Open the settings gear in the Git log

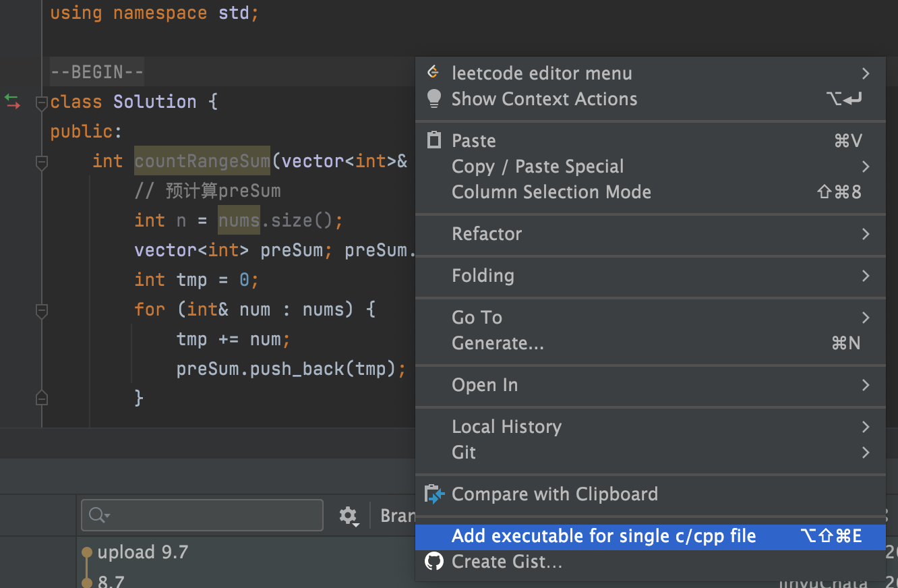348,516
